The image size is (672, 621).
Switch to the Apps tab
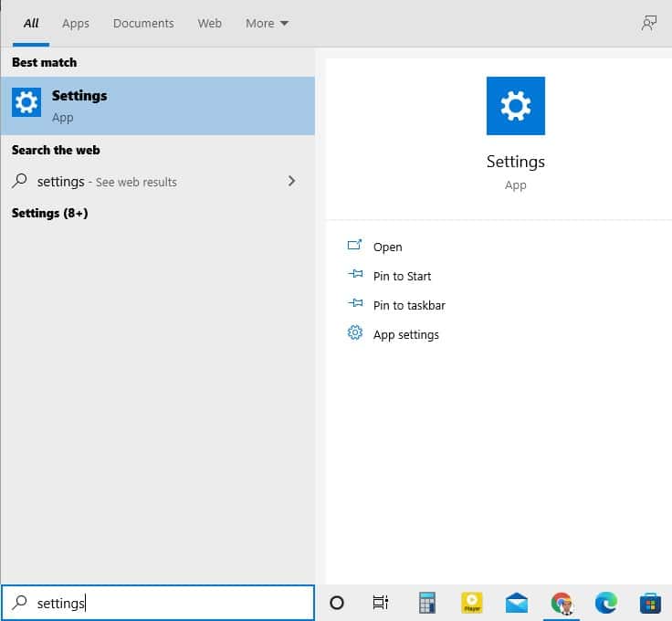[x=76, y=24]
